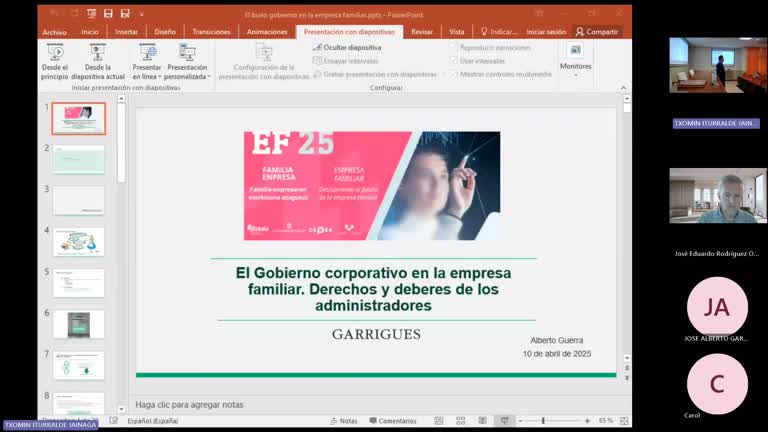This screenshot has width=768, height=432.
Task: Select slide 3 thumbnail
Action: [x=78, y=201]
